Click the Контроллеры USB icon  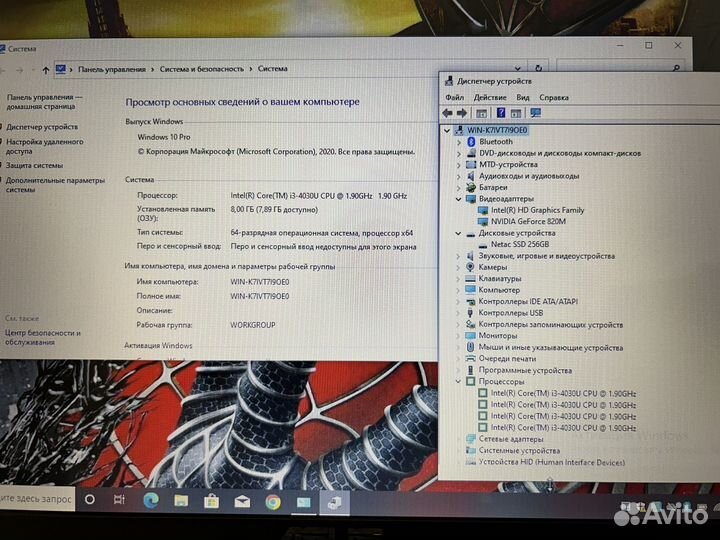click(x=470, y=313)
